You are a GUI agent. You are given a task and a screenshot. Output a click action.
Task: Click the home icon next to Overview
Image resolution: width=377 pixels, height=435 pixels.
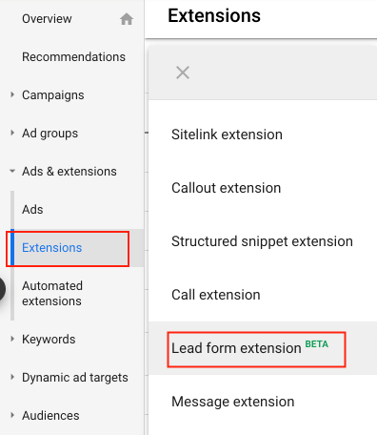tap(126, 19)
